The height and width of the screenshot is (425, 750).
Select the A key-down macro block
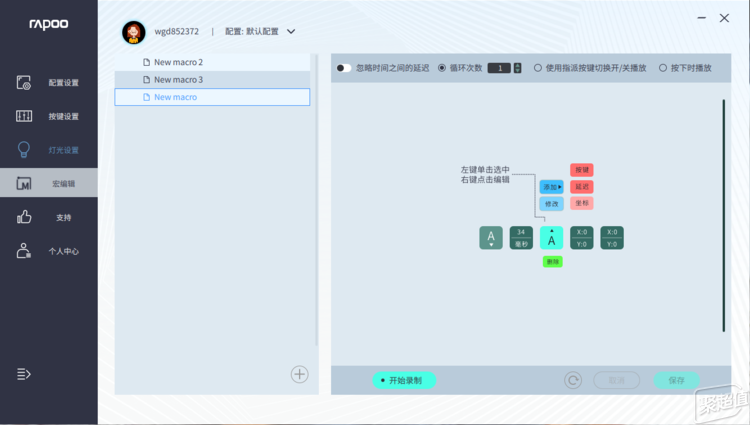tap(491, 238)
